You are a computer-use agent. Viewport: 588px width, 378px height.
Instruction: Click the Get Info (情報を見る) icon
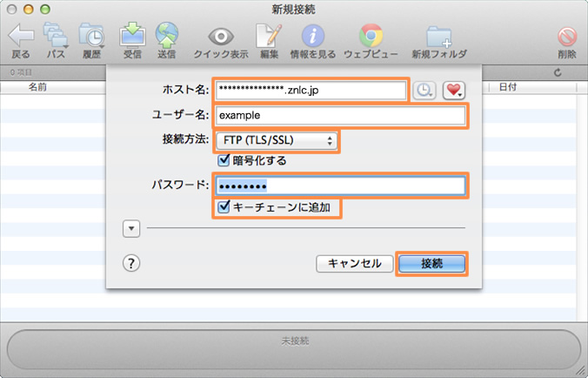pos(313,36)
